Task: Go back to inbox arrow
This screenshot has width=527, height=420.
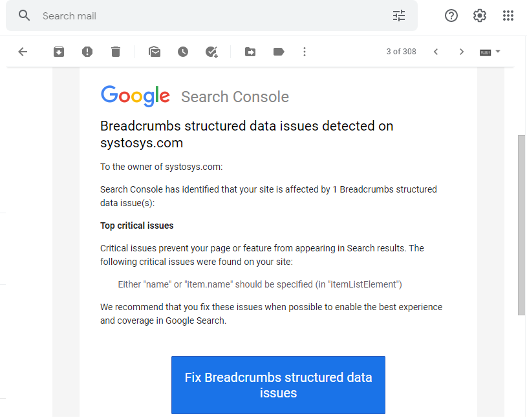Action: (23, 52)
